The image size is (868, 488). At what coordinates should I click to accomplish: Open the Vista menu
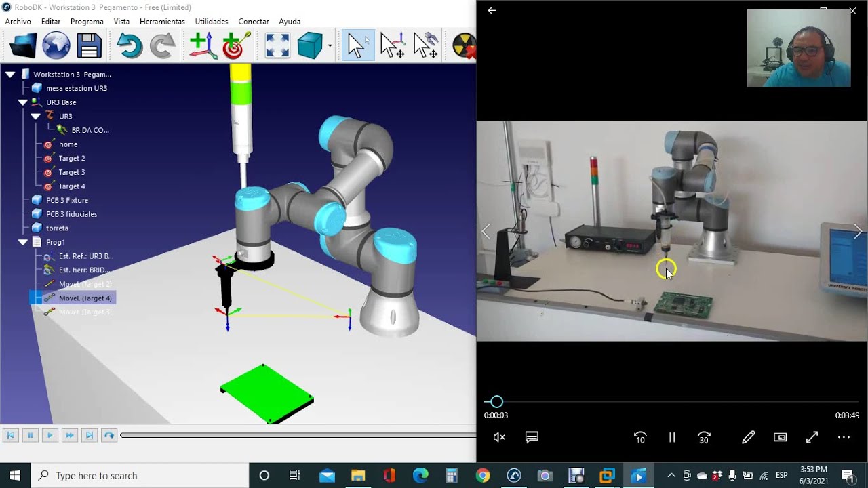[x=121, y=22]
